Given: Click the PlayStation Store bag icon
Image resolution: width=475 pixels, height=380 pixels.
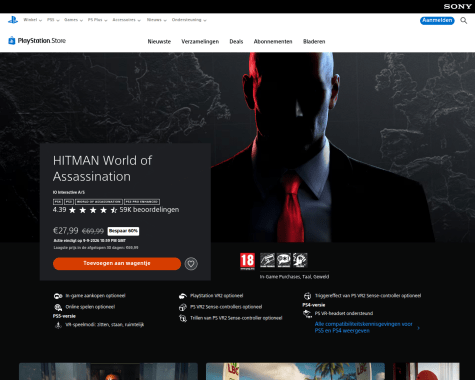Looking at the screenshot, I should tap(12, 40).
